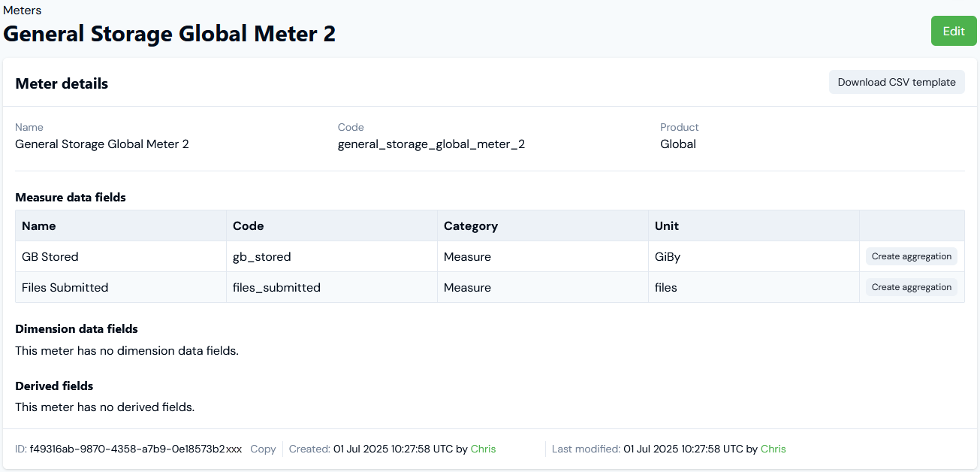The height and width of the screenshot is (472, 980).
Task: Click the Created timestamp 01 Jul 2025 10:27:58 UTC
Action: (394, 449)
